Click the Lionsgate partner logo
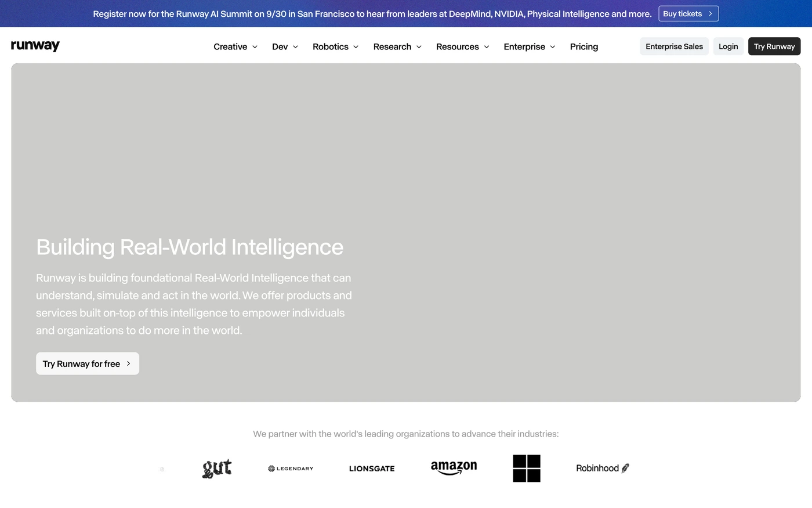This screenshot has height=508, width=812. tap(372, 469)
